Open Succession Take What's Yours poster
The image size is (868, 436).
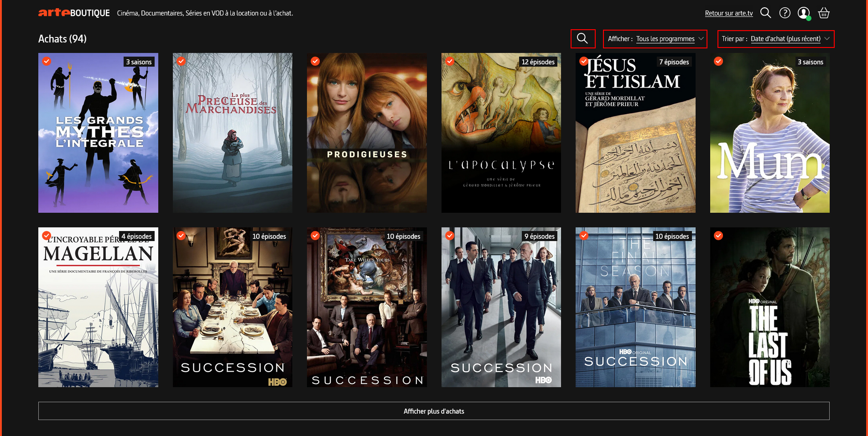click(367, 307)
